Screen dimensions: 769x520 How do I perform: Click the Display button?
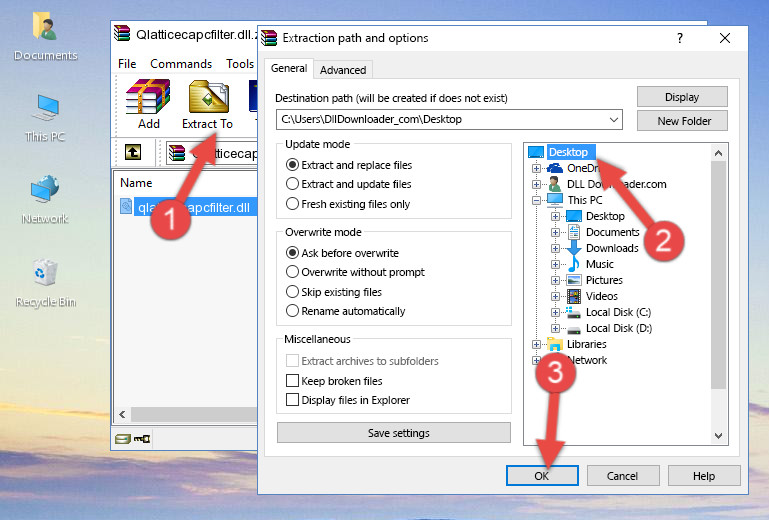tap(682, 97)
